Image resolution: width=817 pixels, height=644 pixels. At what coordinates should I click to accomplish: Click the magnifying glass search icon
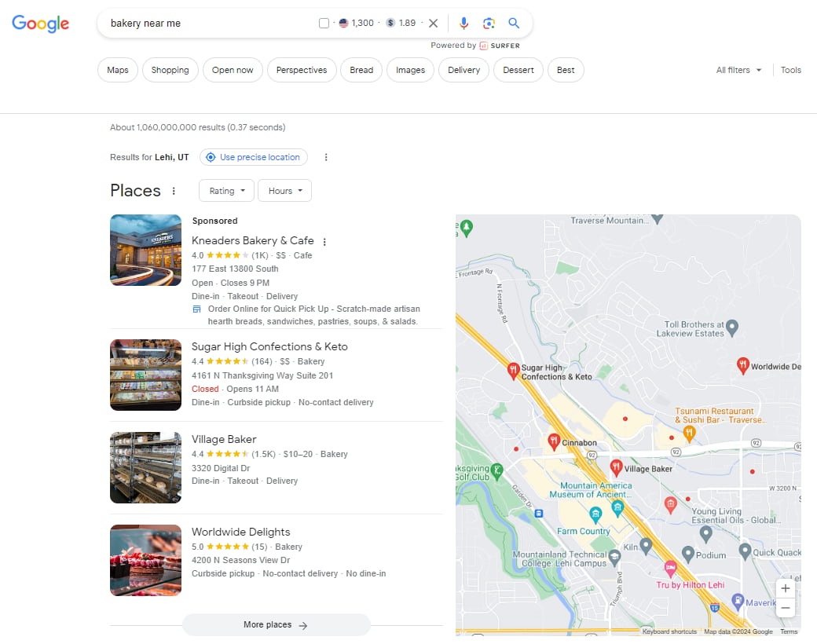click(514, 24)
